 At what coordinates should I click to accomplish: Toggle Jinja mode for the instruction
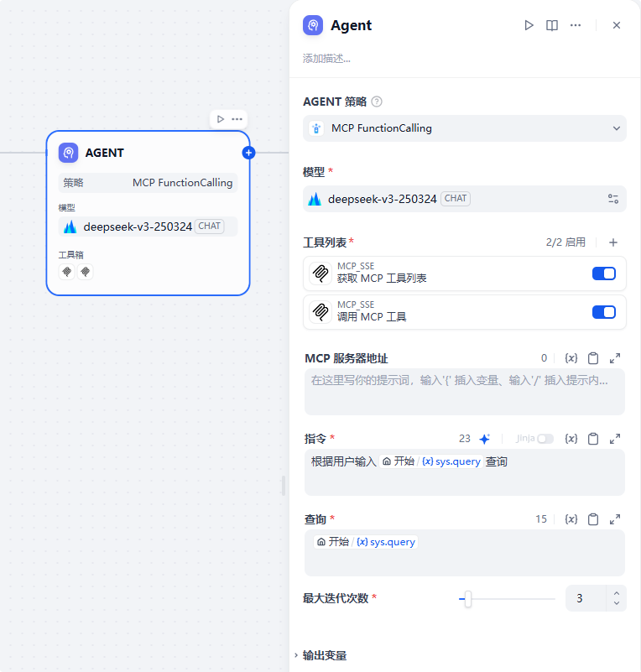pyautogui.click(x=545, y=439)
